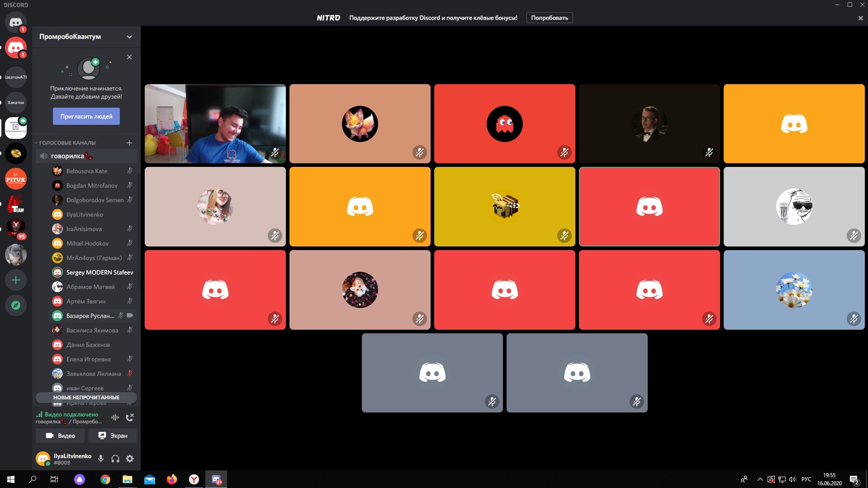The width and height of the screenshot is (868, 488).
Task: Select Sergey MODERN Stafeev in list
Action: click(92, 272)
